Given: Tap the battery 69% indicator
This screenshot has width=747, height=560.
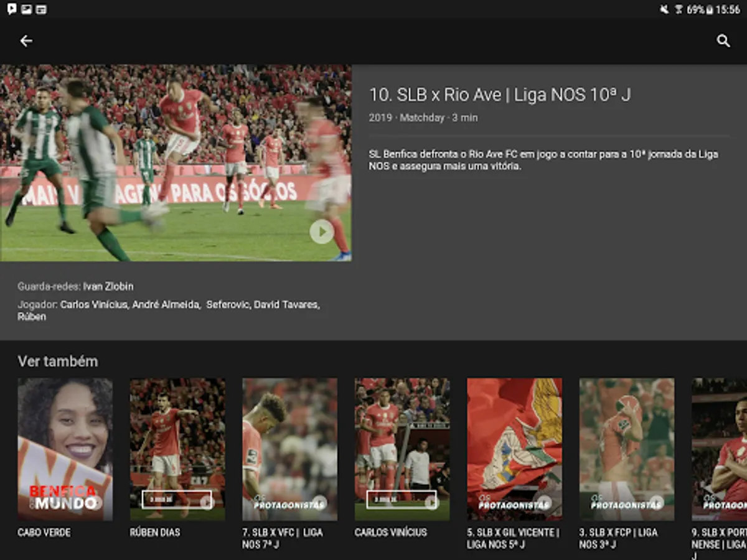Looking at the screenshot, I should tap(700, 9).
